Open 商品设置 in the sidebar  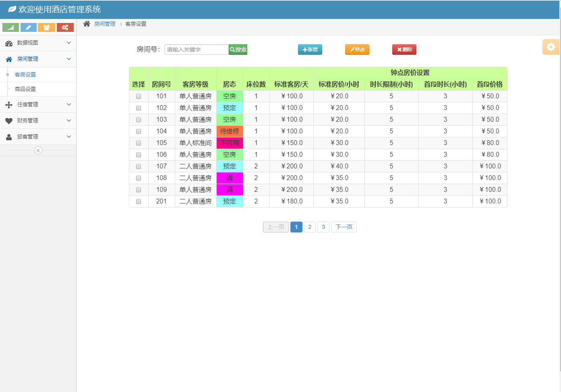[x=25, y=89]
